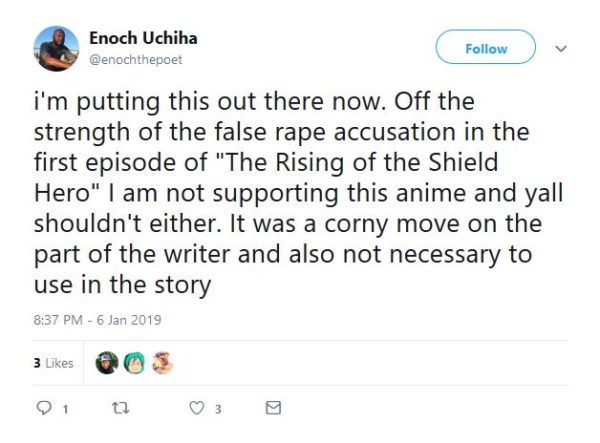
Task: Send tweet via the envelope message icon
Action: tap(272, 408)
